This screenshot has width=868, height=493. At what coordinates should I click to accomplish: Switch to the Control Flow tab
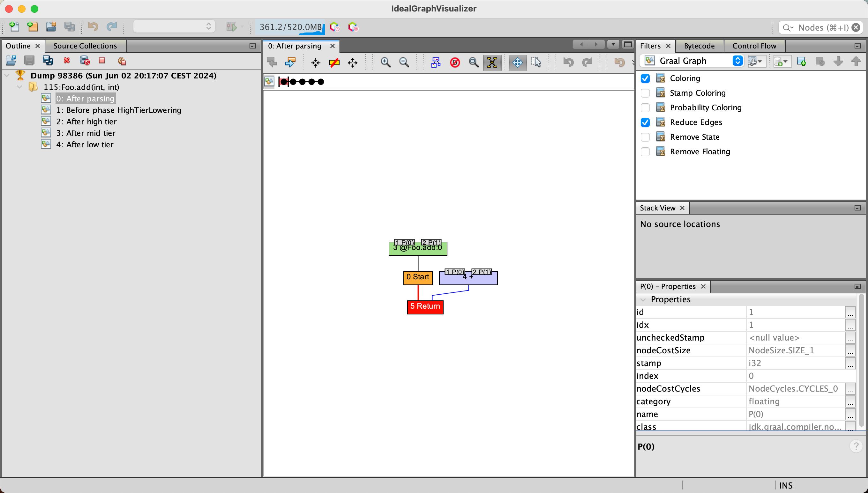(754, 46)
